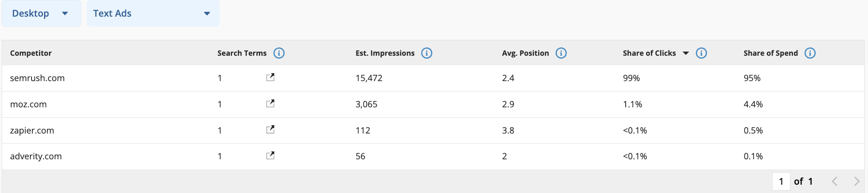The image size is (868, 193).
Task: Click info icon next to Share of Clicks
Action: click(701, 53)
